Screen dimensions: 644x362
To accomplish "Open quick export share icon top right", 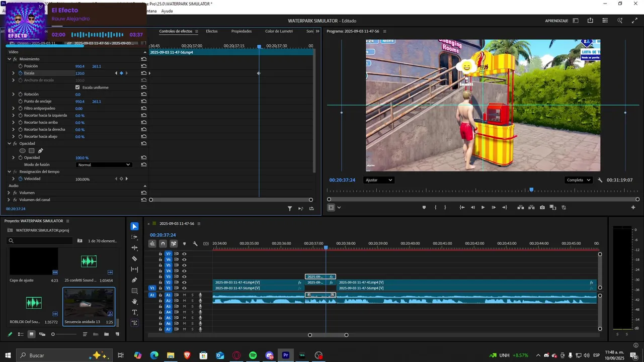I will pyautogui.click(x=590, y=21).
